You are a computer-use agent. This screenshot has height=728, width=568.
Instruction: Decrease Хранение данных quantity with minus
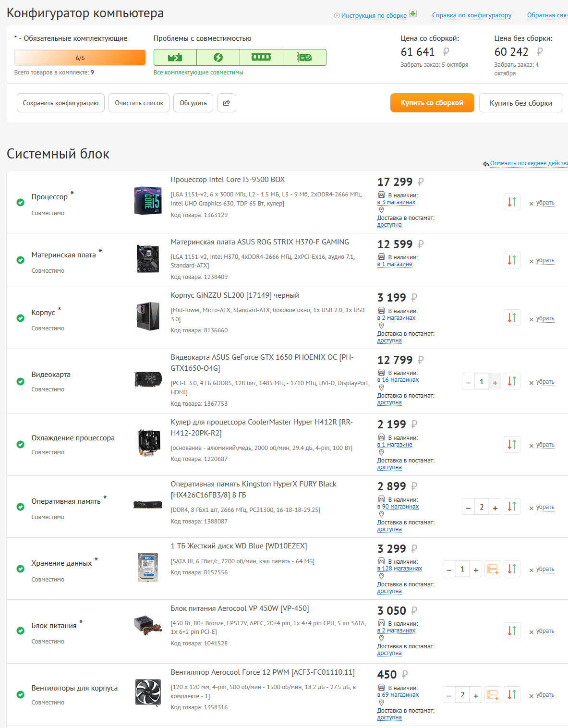449,570
